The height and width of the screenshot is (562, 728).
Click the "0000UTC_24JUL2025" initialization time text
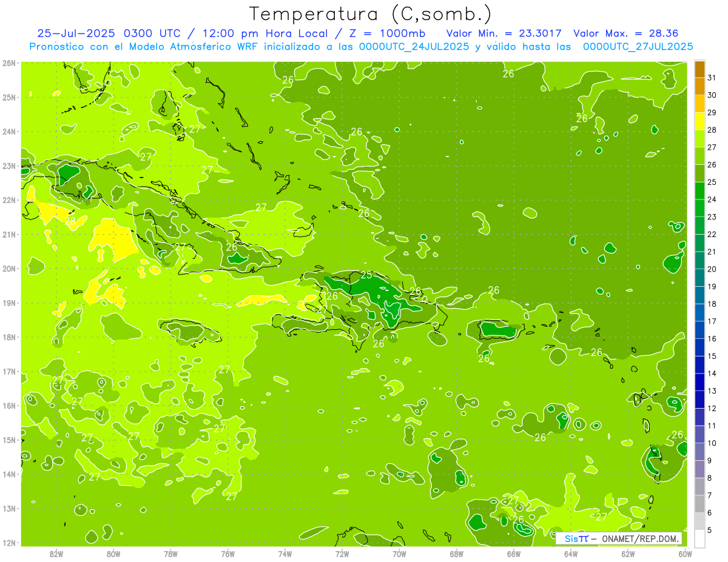(414, 46)
